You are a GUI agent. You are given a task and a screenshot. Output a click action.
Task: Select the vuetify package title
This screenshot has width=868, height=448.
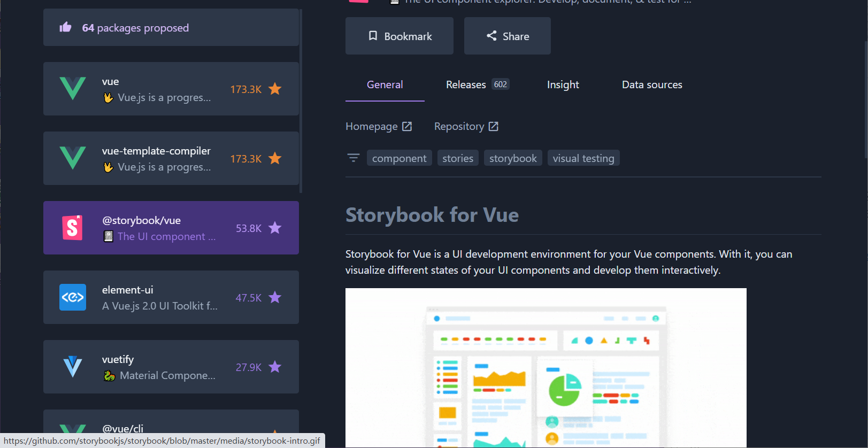click(x=118, y=359)
